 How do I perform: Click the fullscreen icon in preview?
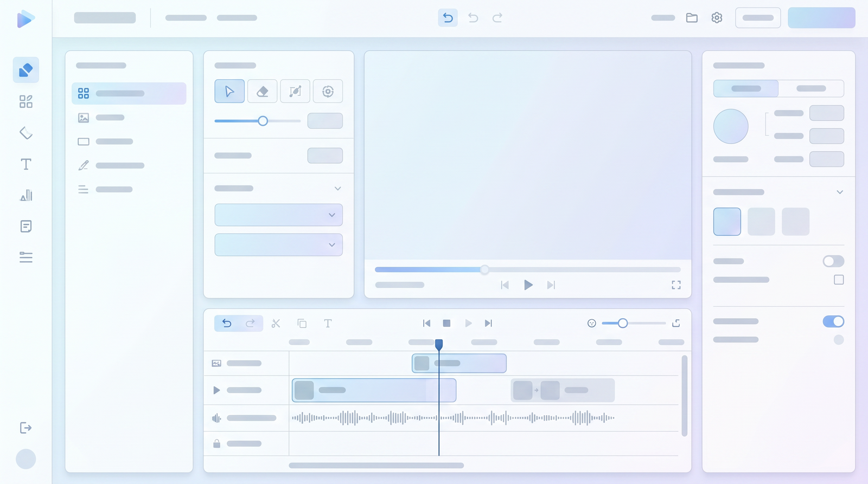pyautogui.click(x=676, y=285)
